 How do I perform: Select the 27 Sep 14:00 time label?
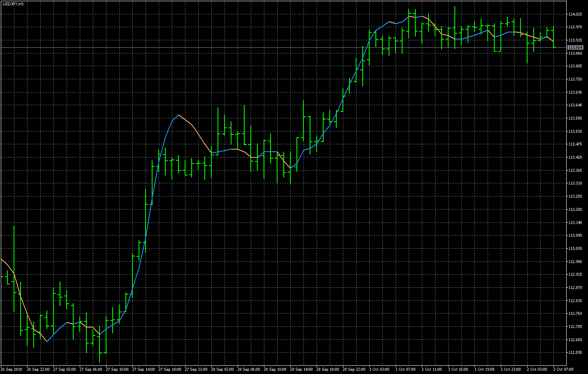tap(144, 369)
